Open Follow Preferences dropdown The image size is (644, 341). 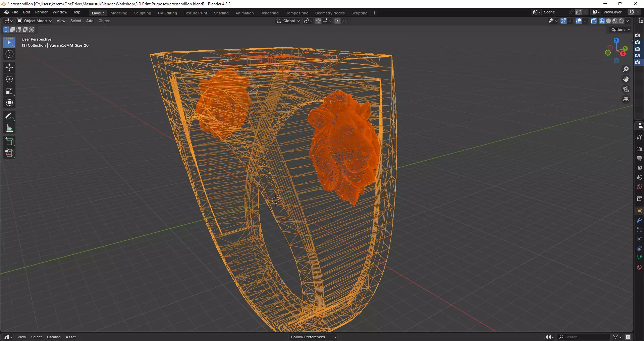(x=313, y=337)
